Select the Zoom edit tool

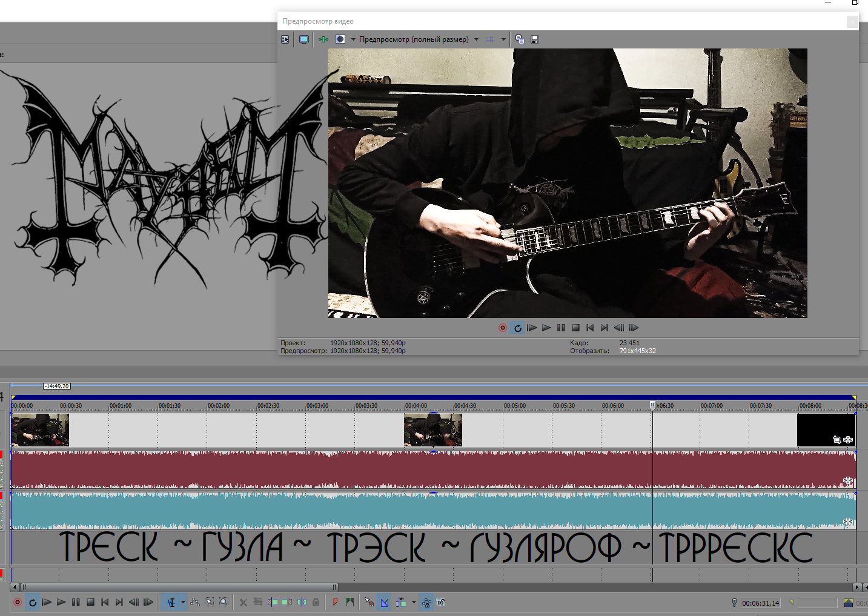pos(224,602)
